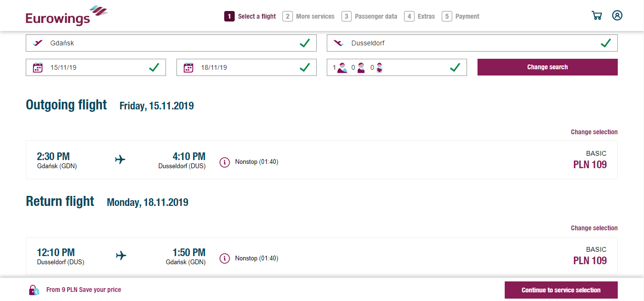The image size is (644, 301).
Task: Click Continue to service selection
Action: pyautogui.click(x=561, y=290)
